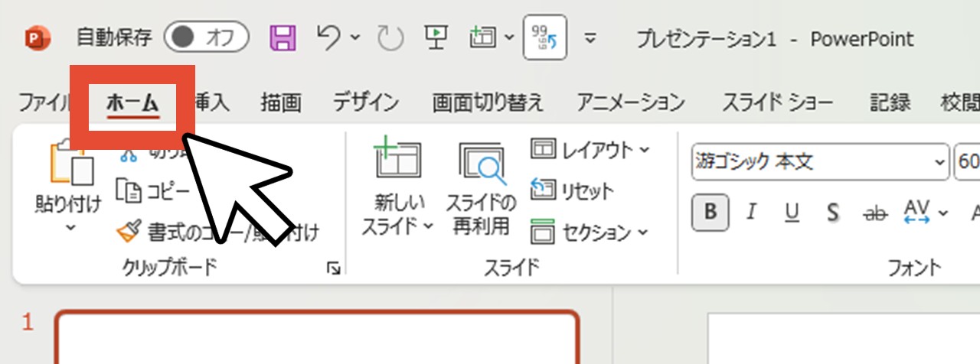Viewport: 980px width, 364px height.
Task: Open dropdown beside quick access New Slide
Action: (509, 37)
